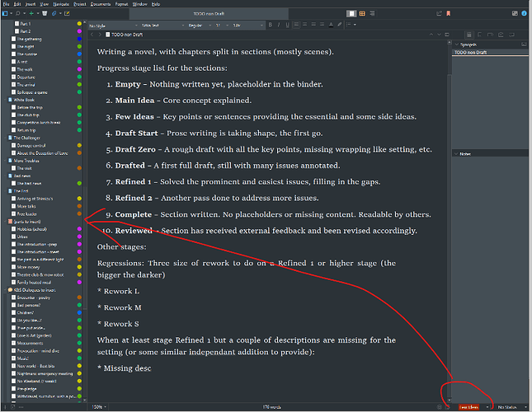The height and width of the screenshot is (412, 532).
Task: Open Quick Reference pencil-note icon
Action: tap(67, 13)
